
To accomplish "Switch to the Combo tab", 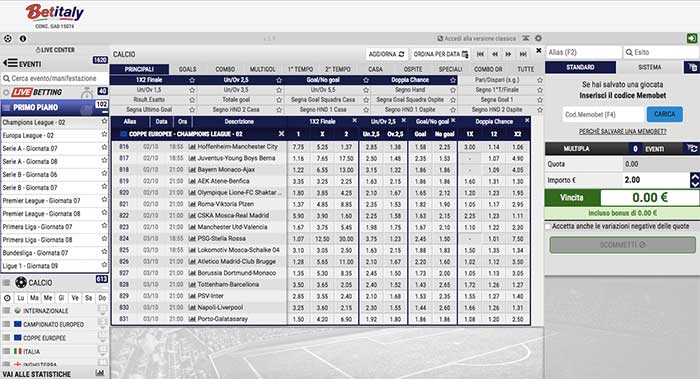I will pyautogui.click(x=225, y=69).
